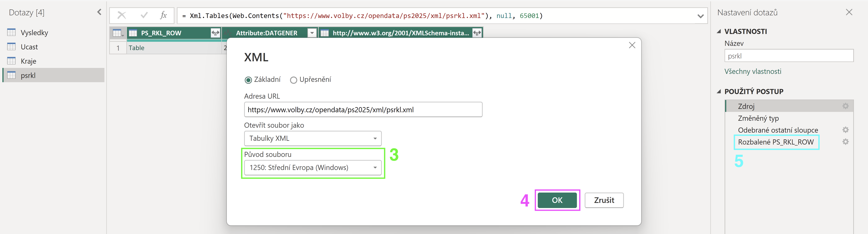Close the XML dialog
Image resolution: width=868 pixels, height=234 pixels.
[632, 45]
